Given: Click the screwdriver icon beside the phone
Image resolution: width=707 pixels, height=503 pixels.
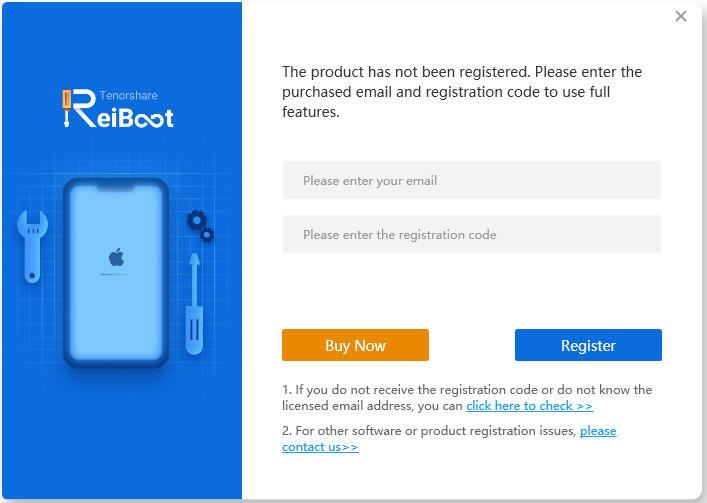Looking at the screenshot, I should click(194, 298).
